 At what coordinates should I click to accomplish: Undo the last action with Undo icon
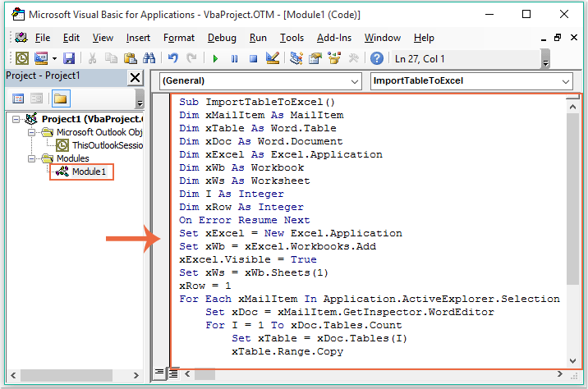(x=173, y=58)
